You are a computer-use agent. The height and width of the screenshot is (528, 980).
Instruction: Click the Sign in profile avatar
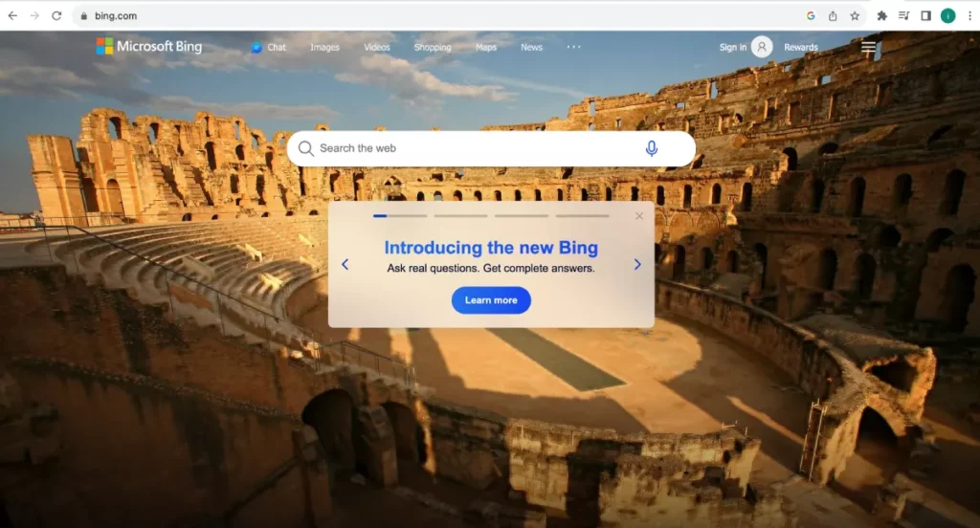761,47
